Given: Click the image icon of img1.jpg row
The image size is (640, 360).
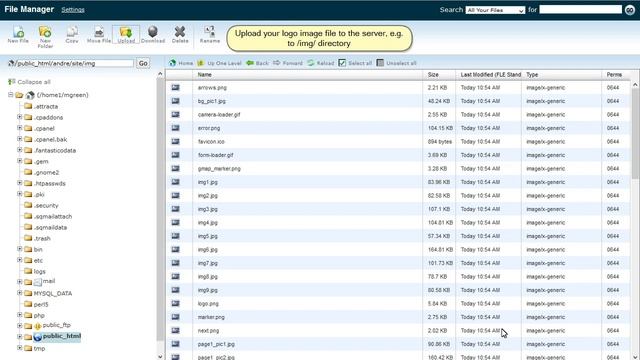Looking at the screenshot, I should (x=176, y=182).
